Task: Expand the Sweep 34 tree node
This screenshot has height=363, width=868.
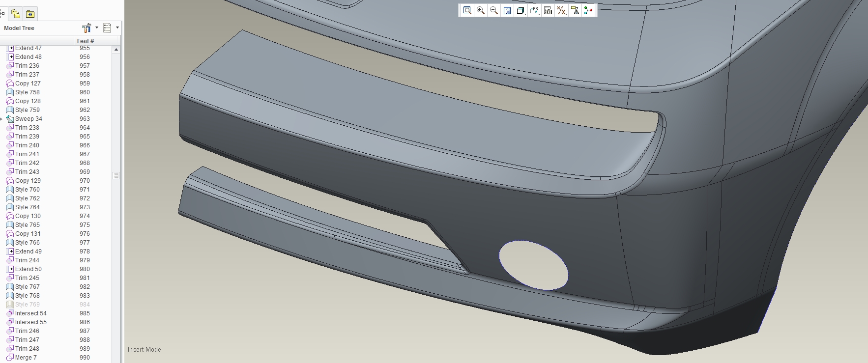Action: pyautogui.click(x=1, y=119)
